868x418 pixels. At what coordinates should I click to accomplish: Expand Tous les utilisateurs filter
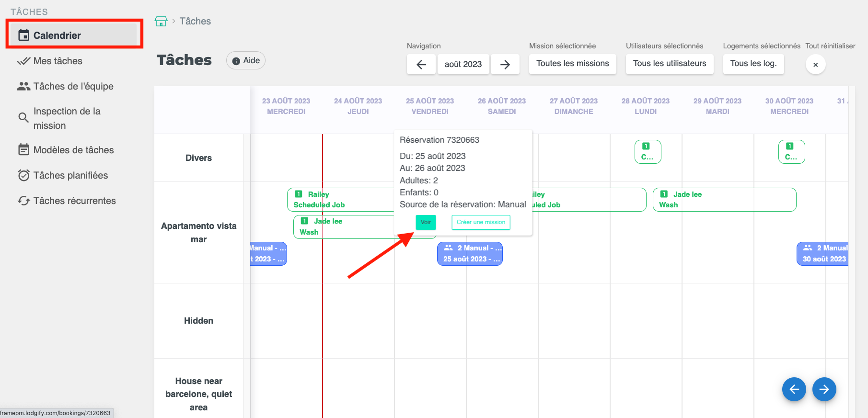pyautogui.click(x=669, y=64)
